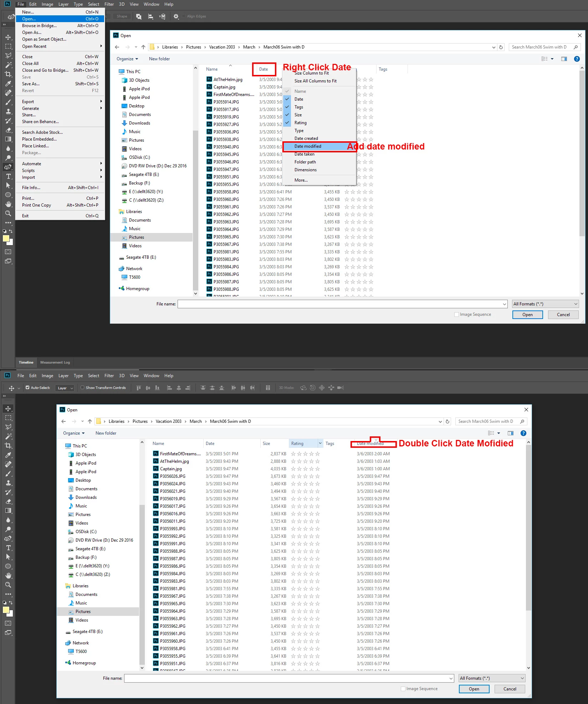588x704 pixels.
Task: Click the Open button in lower dialog
Action: [474, 689]
